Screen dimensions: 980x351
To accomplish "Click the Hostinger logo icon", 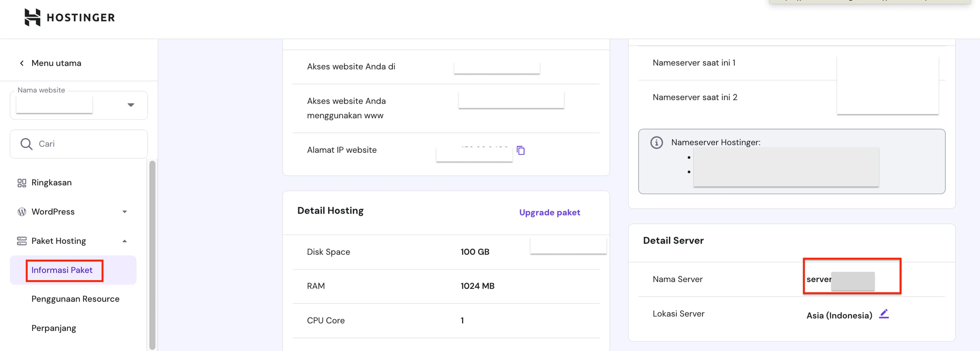I will pyautogui.click(x=32, y=18).
